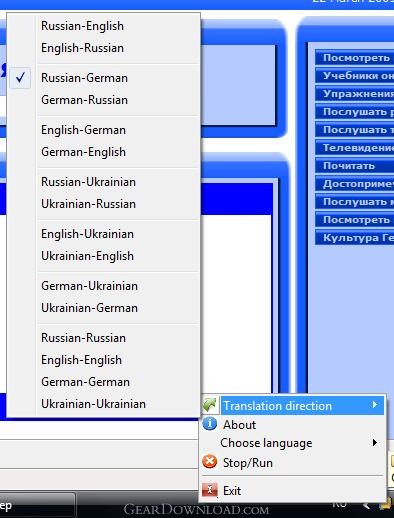Select English-Russian translation direction
This screenshot has height=518, width=394.
pos(103,48)
